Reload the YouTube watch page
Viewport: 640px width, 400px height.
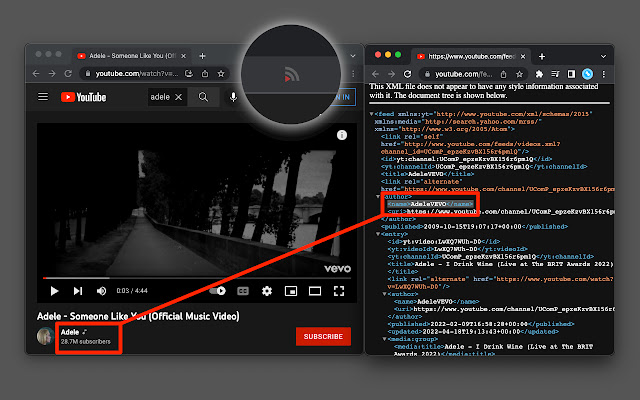coord(68,74)
